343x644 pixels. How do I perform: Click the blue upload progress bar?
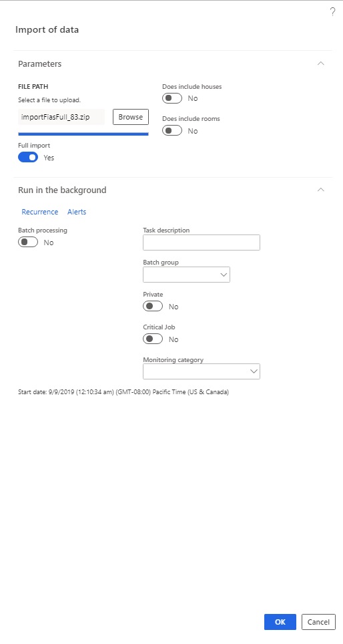[83, 134]
